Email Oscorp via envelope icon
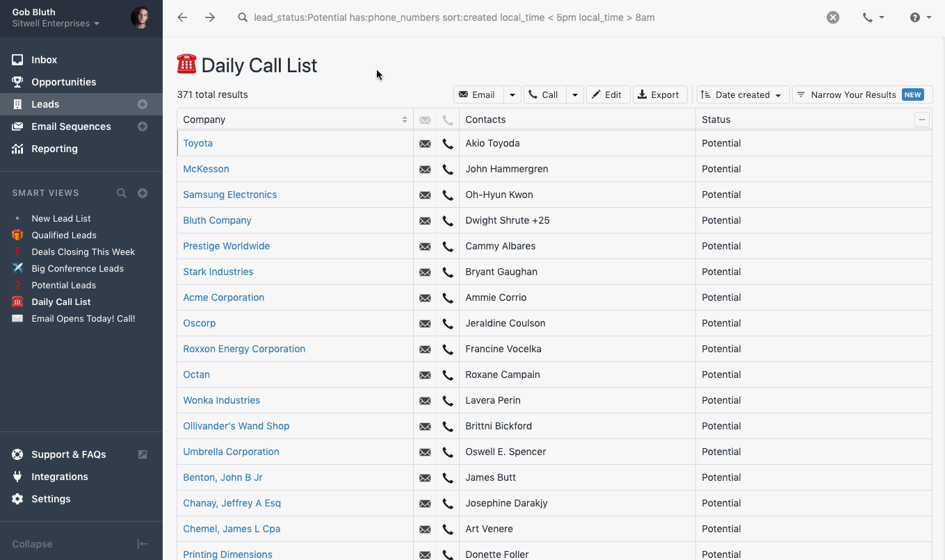Image resolution: width=945 pixels, height=560 pixels. tap(425, 324)
